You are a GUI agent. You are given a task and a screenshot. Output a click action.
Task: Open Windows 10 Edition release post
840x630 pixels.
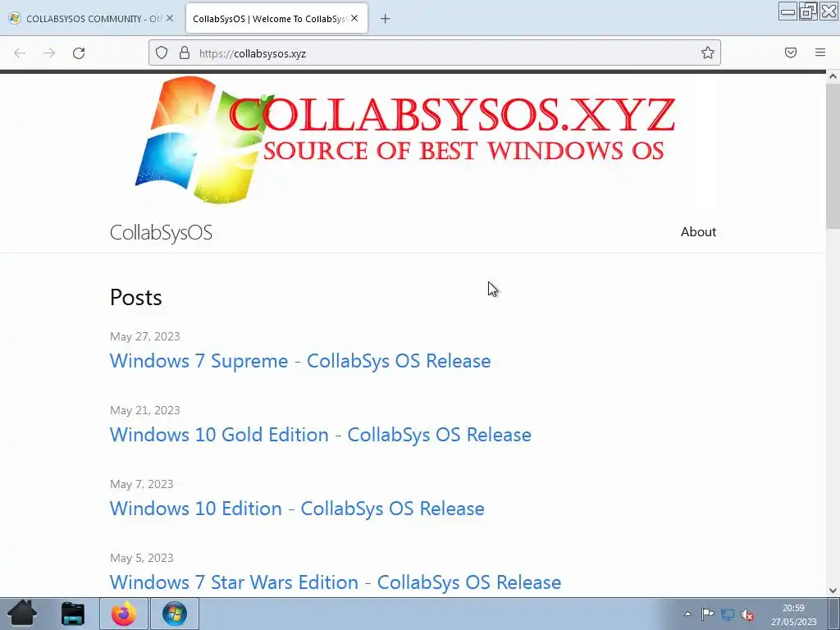[297, 509]
